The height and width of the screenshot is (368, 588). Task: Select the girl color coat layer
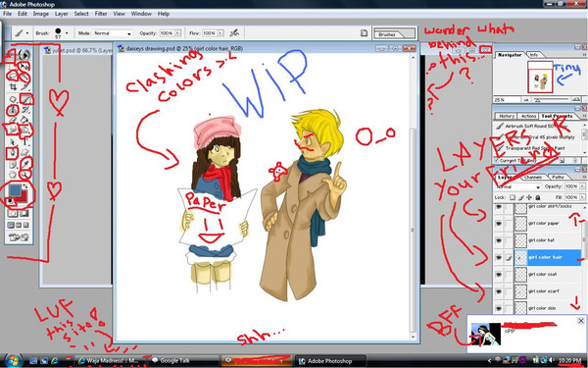pos(548,275)
